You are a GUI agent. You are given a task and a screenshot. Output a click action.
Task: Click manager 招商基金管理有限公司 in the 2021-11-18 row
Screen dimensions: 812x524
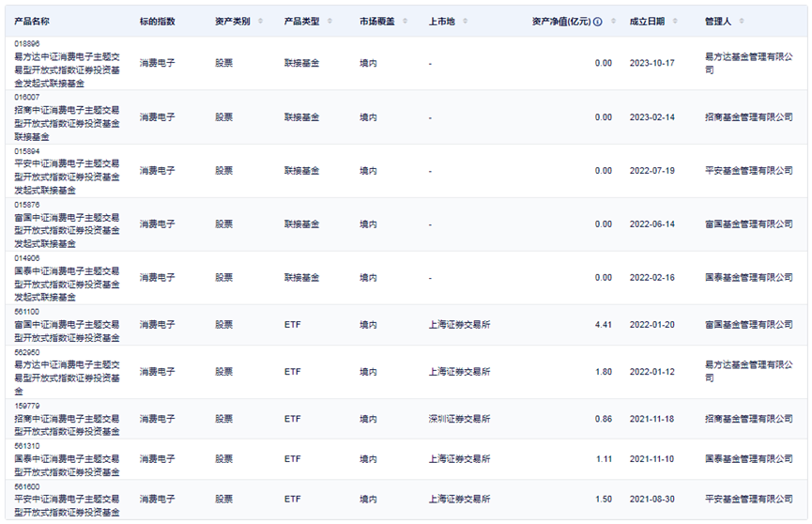749,419
